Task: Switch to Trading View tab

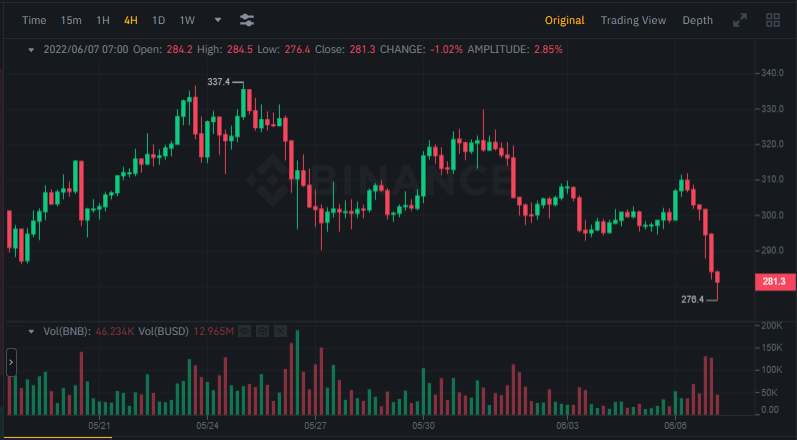Action: (x=633, y=20)
